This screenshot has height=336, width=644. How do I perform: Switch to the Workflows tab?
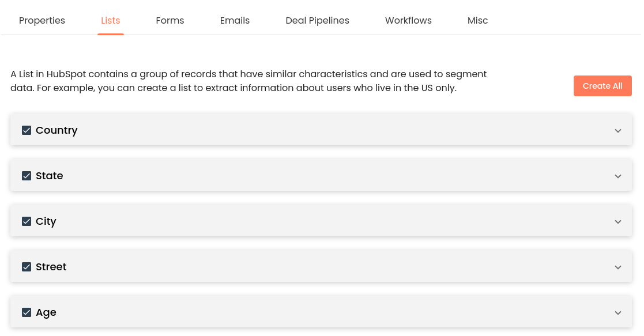408,20
